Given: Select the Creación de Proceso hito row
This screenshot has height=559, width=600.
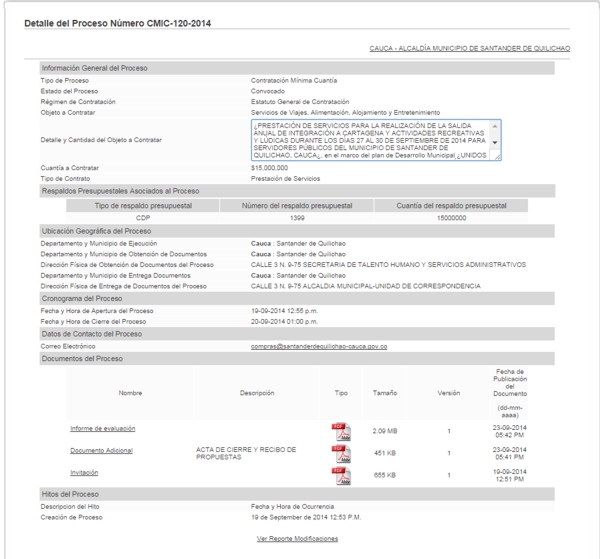Looking at the screenshot, I should point(297,518).
